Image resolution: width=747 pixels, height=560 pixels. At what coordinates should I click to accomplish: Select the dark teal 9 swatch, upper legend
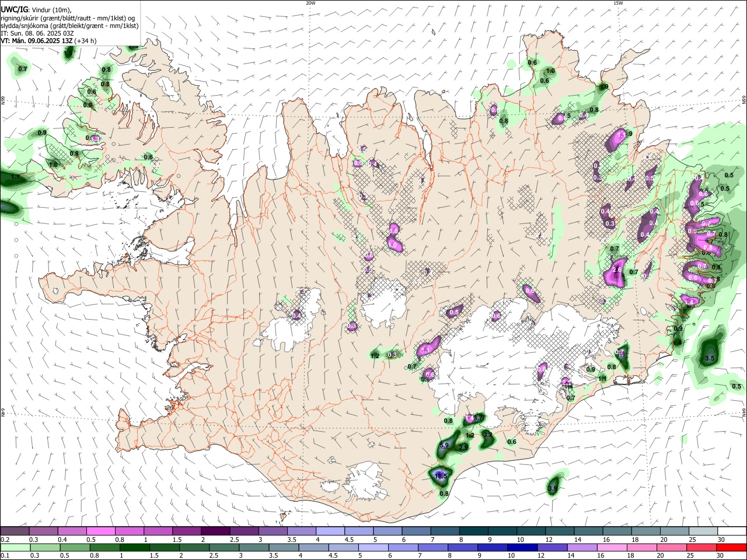click(502, 531)
